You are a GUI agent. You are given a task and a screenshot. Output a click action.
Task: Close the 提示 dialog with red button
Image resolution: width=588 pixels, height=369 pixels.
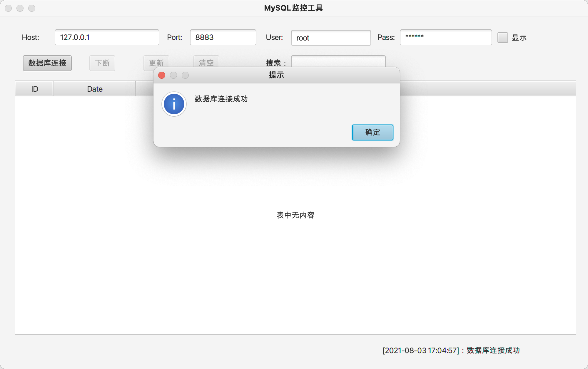click(x=162, y=75)
